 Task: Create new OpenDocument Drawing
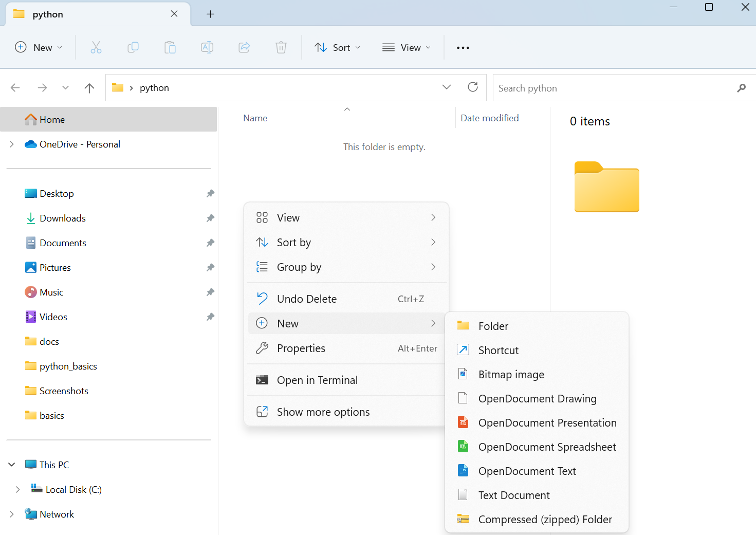[x=537, y=399]
